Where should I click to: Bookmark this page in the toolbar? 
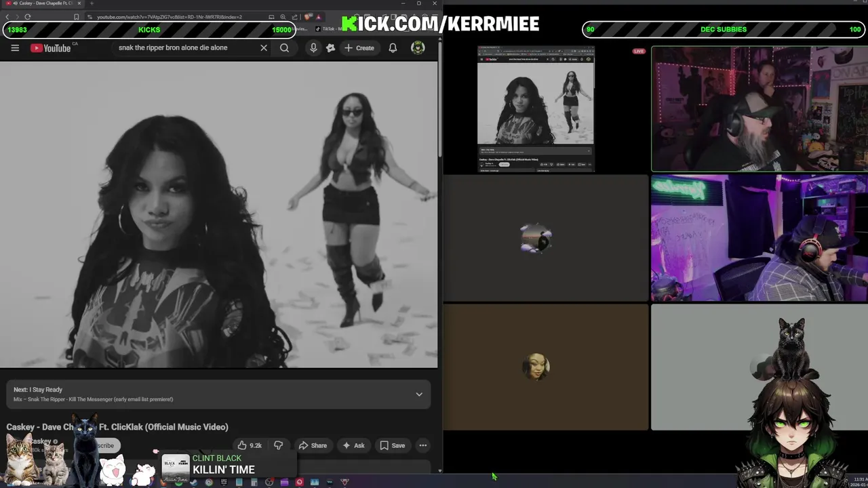coord(77,17)
